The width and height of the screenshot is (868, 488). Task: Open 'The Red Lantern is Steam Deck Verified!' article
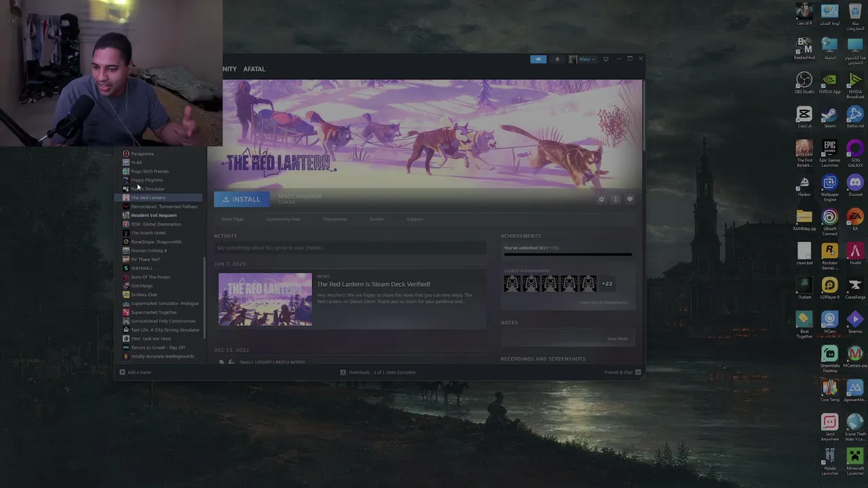tap(374, 284)
